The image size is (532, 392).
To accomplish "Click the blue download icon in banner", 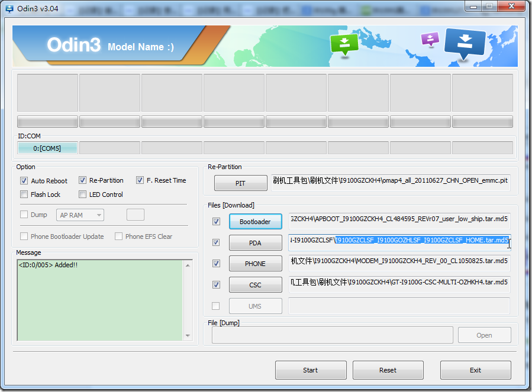I will tap(465, 43).
